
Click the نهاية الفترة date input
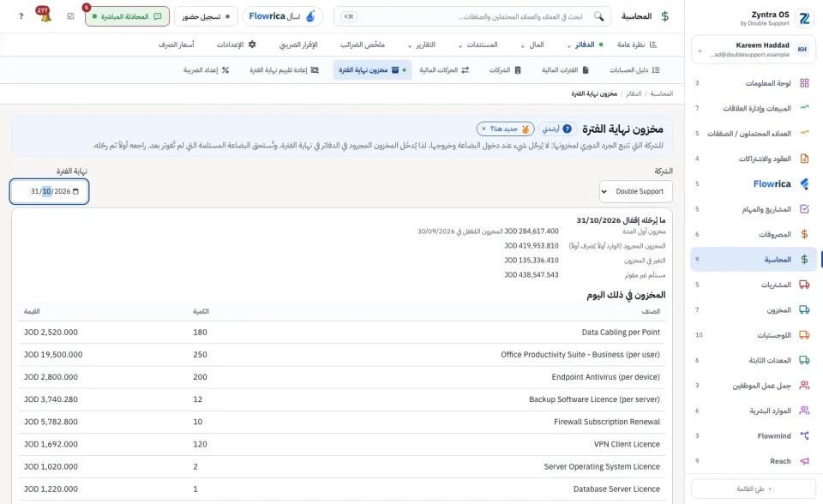click(x=50, y=192)
